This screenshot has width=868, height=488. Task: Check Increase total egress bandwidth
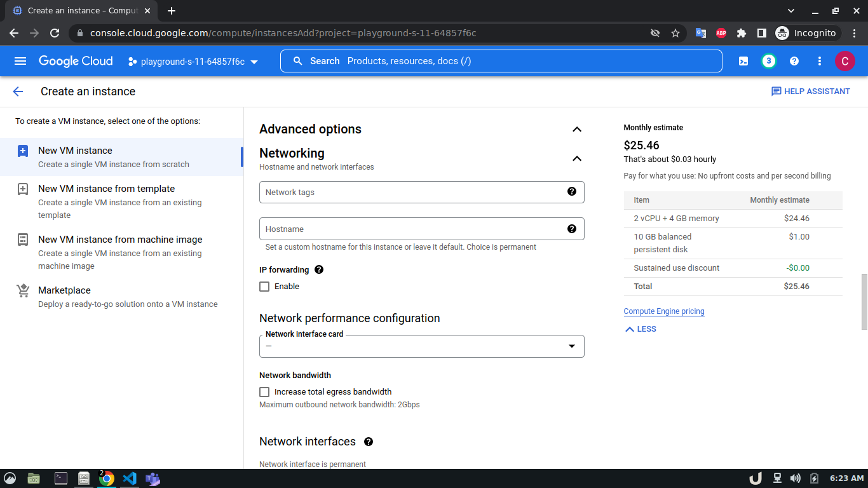pos(264,392)
